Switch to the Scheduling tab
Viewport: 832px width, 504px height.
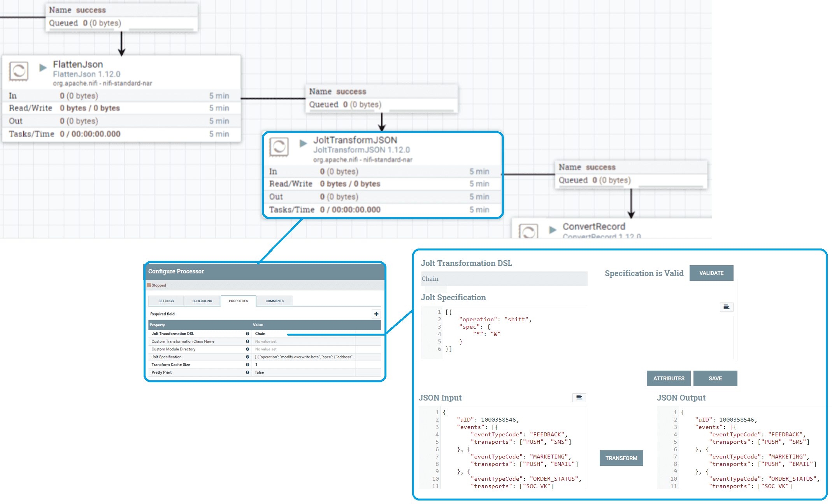pos(202,301)
